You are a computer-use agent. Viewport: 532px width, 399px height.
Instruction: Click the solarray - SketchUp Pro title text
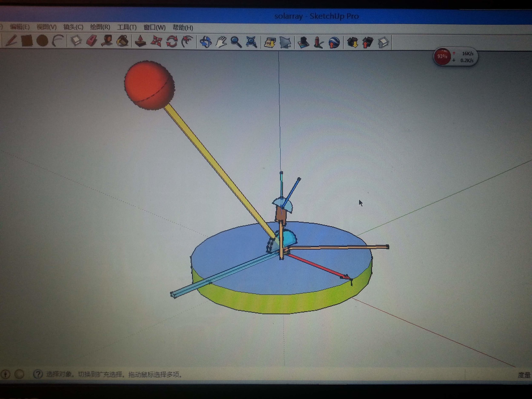[x=316, y=16]
